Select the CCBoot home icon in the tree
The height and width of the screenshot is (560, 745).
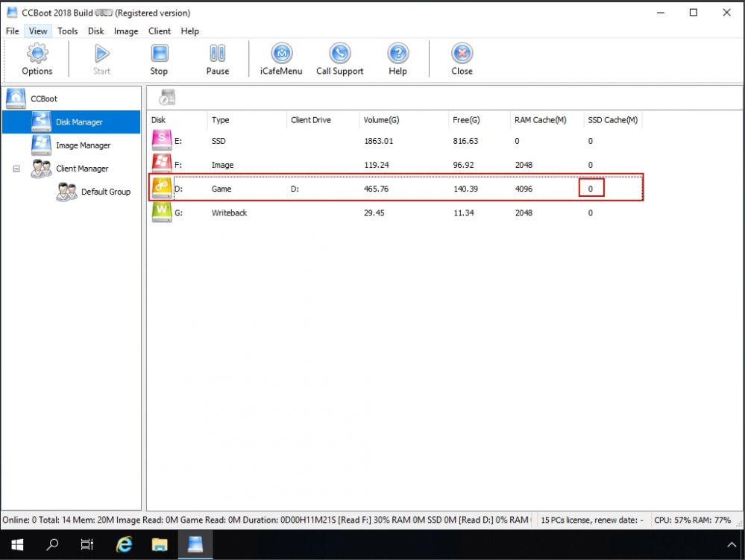(16, 98)
